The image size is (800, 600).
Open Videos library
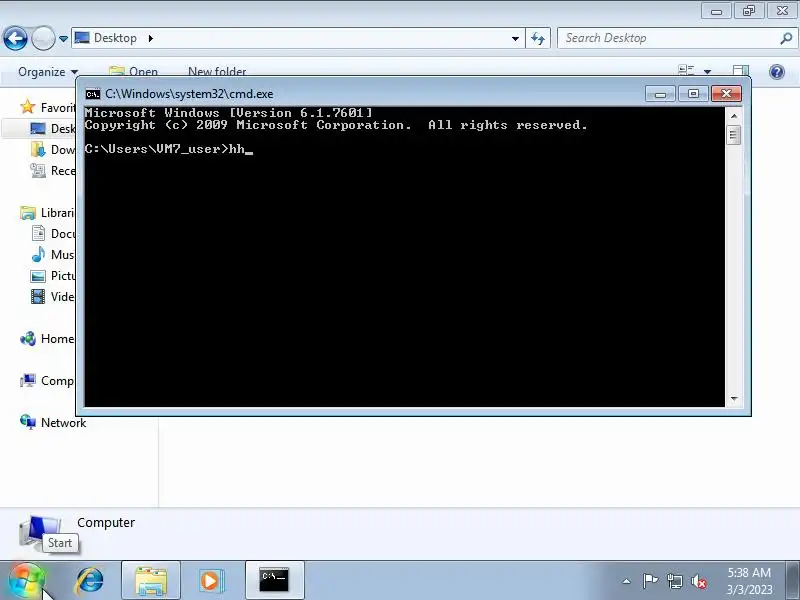click(53, 296)
